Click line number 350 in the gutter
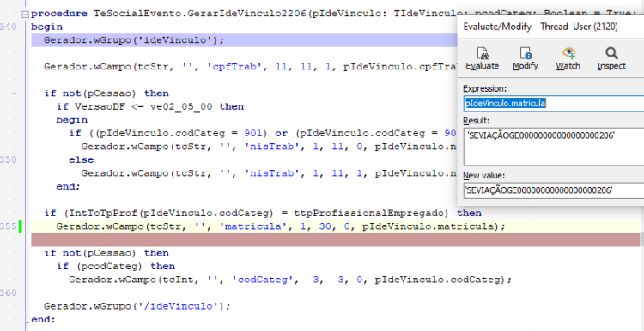The height and width of the screenshot is (331, 644). [x=9, y=159]
